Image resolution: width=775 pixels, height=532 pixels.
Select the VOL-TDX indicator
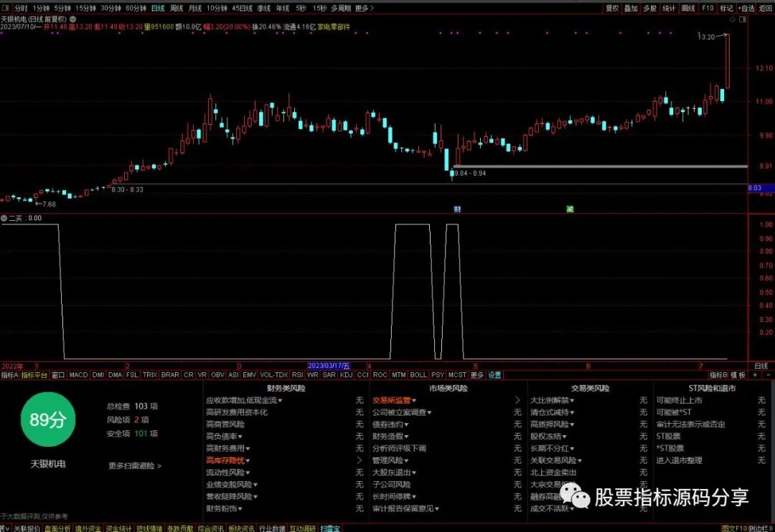tap(274, 375)
